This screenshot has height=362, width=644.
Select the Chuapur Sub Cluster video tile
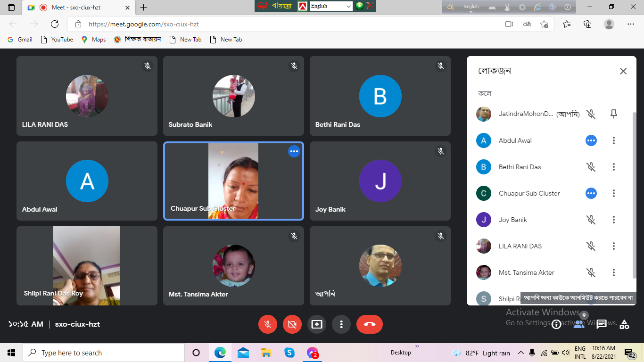233,181
